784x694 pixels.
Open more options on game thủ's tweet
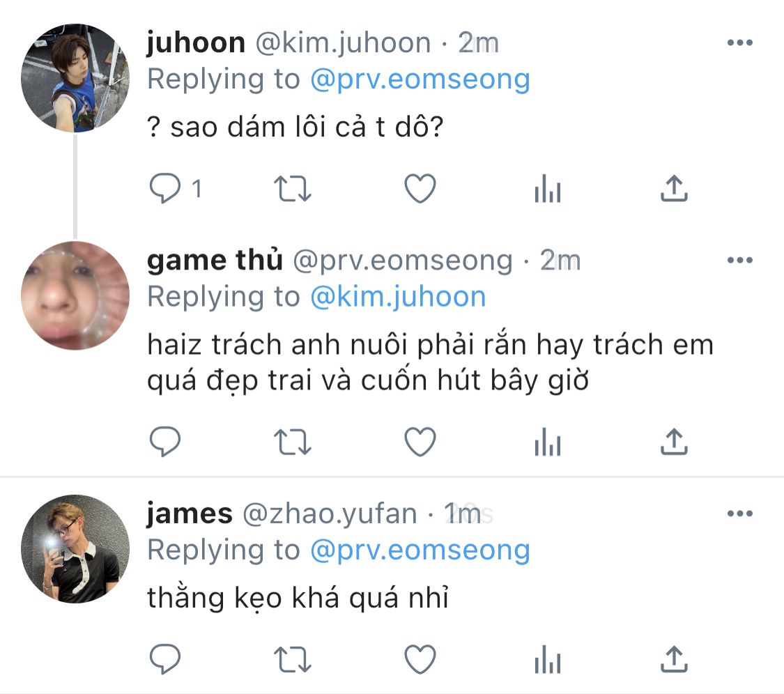point(740,260)
